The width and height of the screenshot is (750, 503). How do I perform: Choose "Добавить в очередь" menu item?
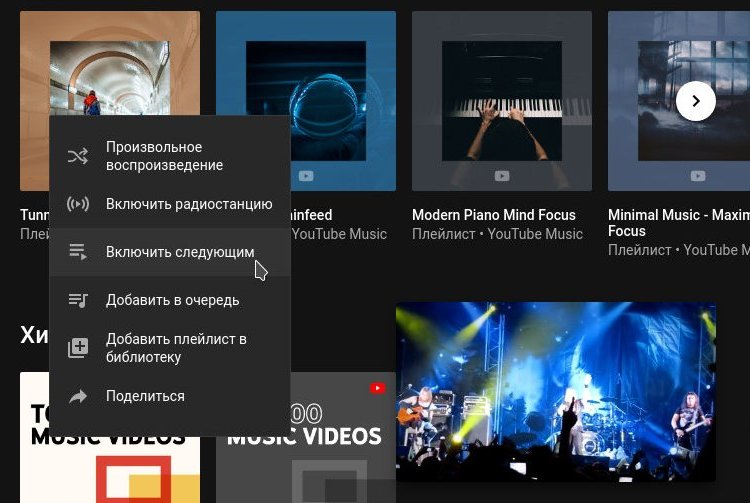click(170, 300)
